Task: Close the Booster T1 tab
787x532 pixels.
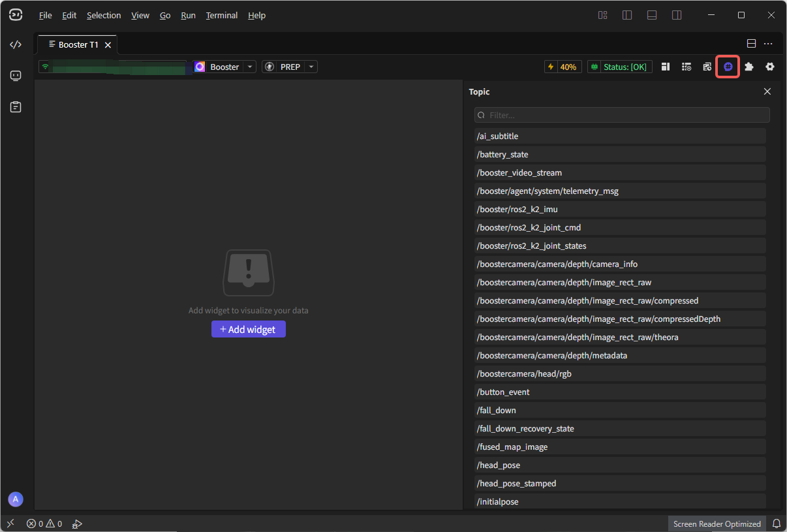Action: pos(108,45)
